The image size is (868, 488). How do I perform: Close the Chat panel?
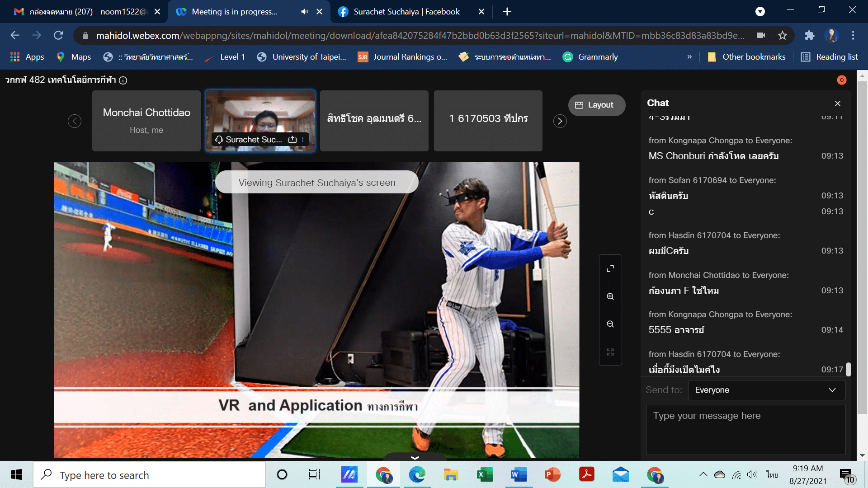(x=837, y=103)
